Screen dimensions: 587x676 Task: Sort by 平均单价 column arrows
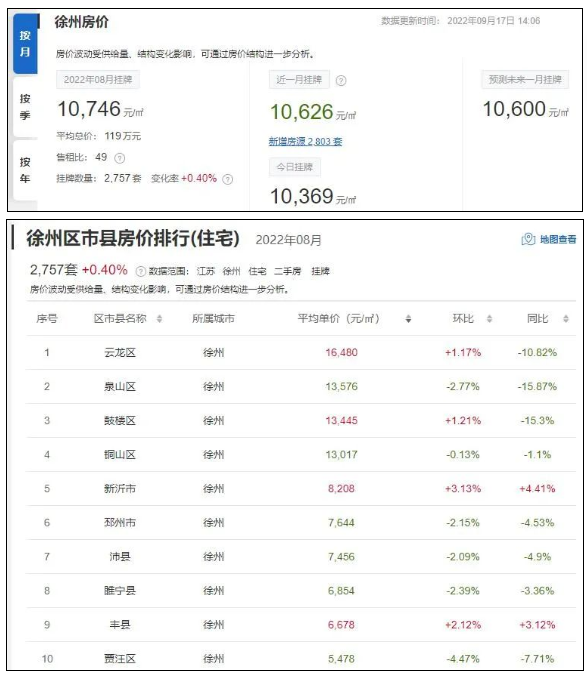tap(408, 319)
